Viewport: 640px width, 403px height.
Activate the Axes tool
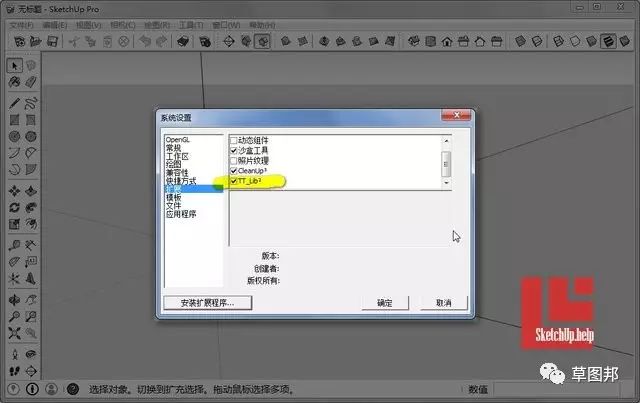[x=15, y=278]
